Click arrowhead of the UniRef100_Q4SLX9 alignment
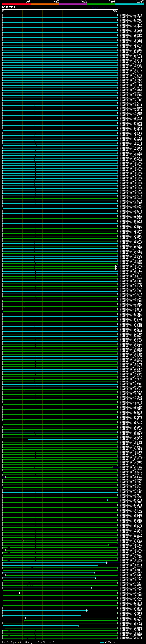Viewport: 146px width, 644px height. tap(112, 467)
